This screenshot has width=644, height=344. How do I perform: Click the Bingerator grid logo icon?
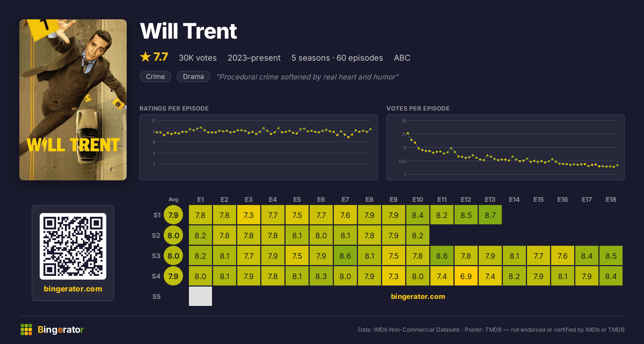point(26,330)
